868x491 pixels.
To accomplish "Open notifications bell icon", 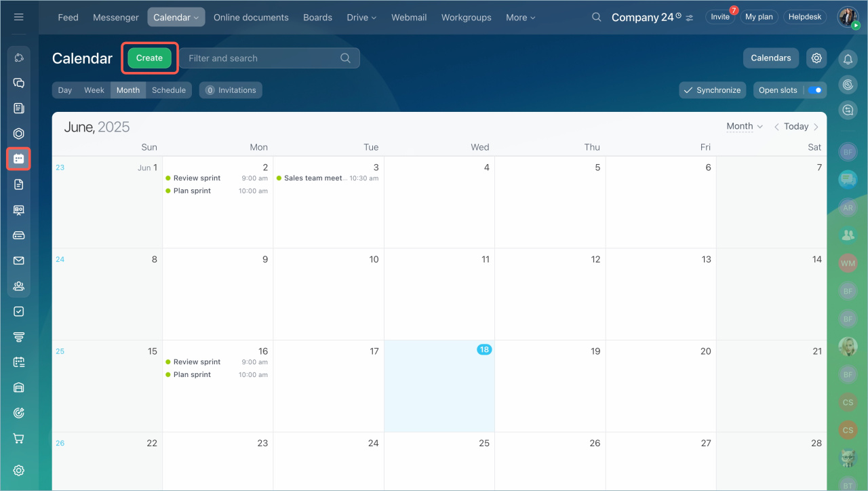I will pos(848,60).
